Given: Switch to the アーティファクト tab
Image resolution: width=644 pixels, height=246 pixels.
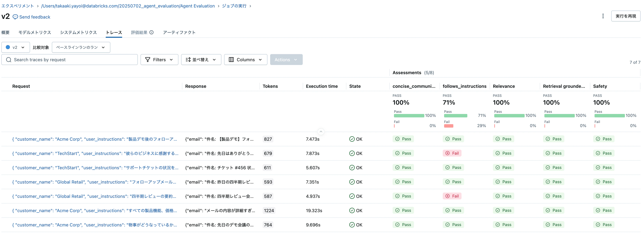Looking at the screenshot, I should 179,32.
